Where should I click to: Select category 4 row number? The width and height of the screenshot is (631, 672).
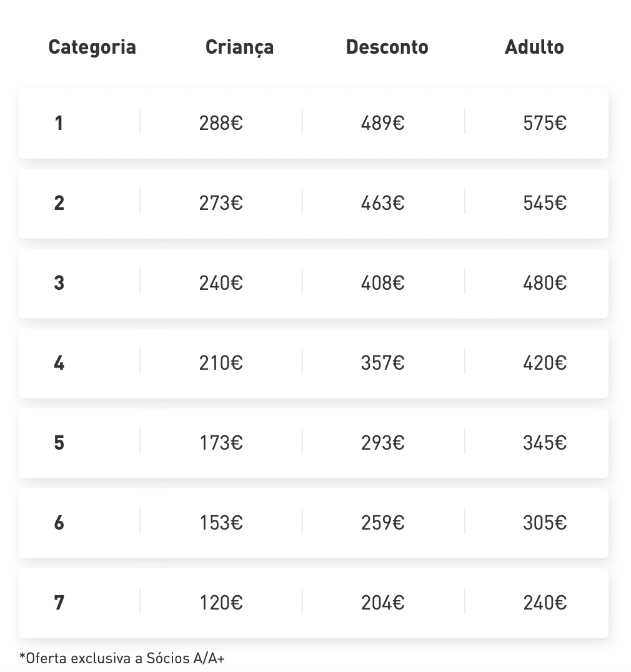(59, 363)
